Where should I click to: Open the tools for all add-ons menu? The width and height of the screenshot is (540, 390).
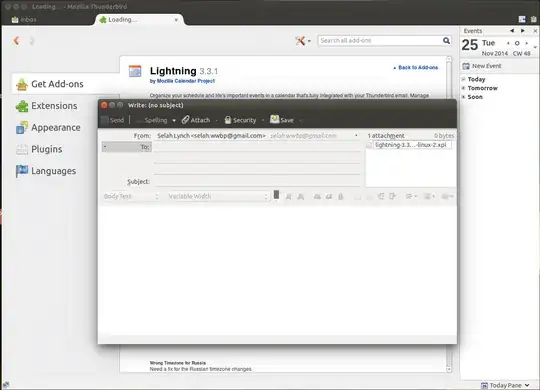303,41
